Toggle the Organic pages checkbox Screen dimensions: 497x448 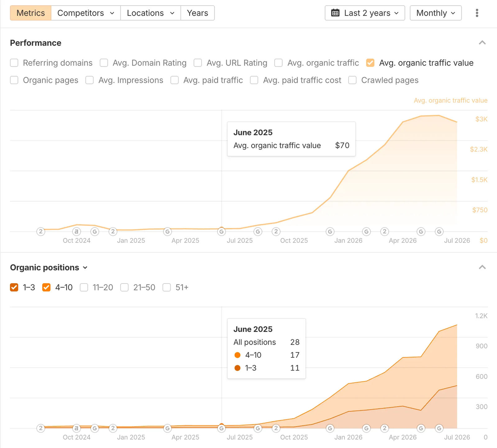click(x=14, y=80)
